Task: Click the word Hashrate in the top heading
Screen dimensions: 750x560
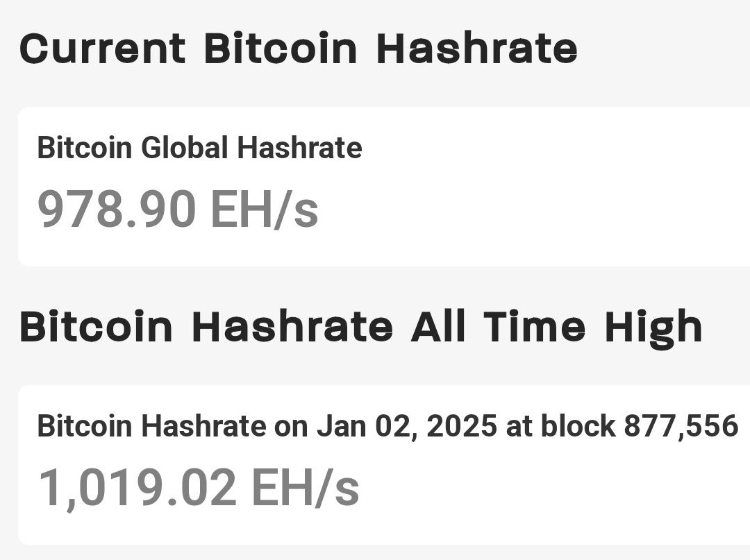Action: 477,49
